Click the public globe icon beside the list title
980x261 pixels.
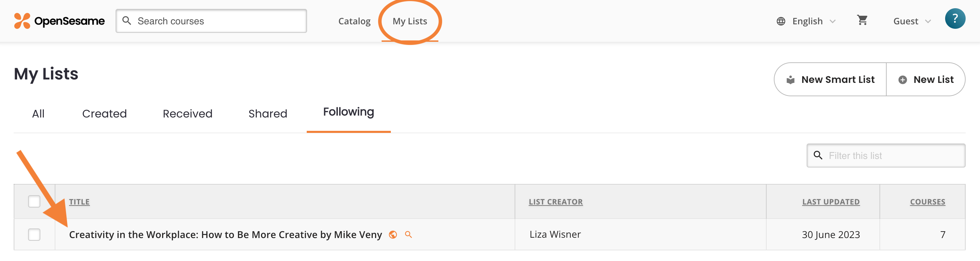pyautogui.click(x=393, y=235)
